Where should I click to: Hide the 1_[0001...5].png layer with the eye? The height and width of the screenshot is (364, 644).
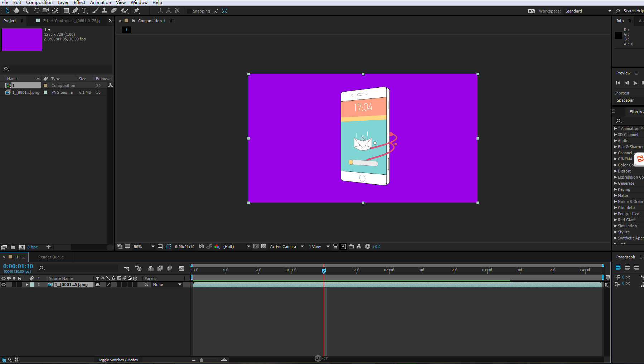pyautogui.click(x=4, y=285)
